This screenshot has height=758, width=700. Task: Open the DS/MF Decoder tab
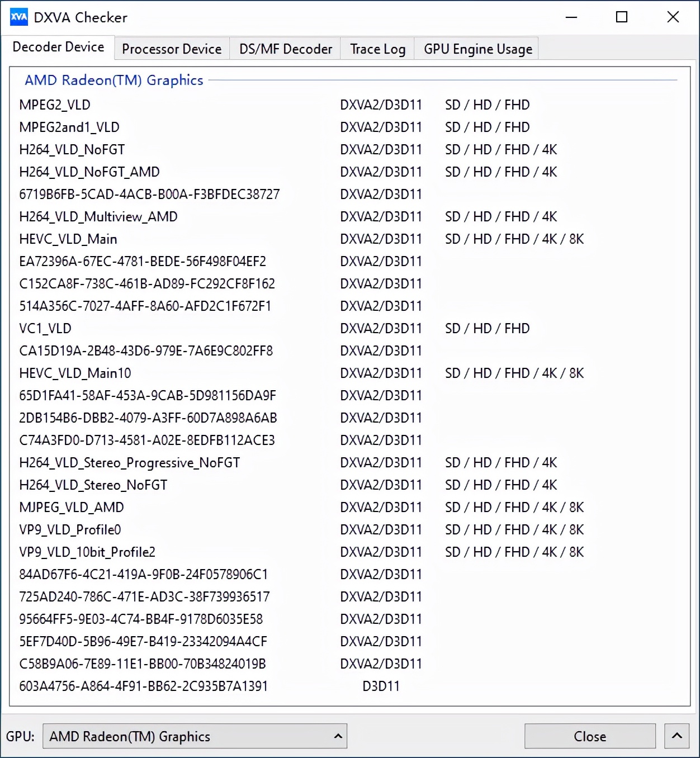click(286, 49)
